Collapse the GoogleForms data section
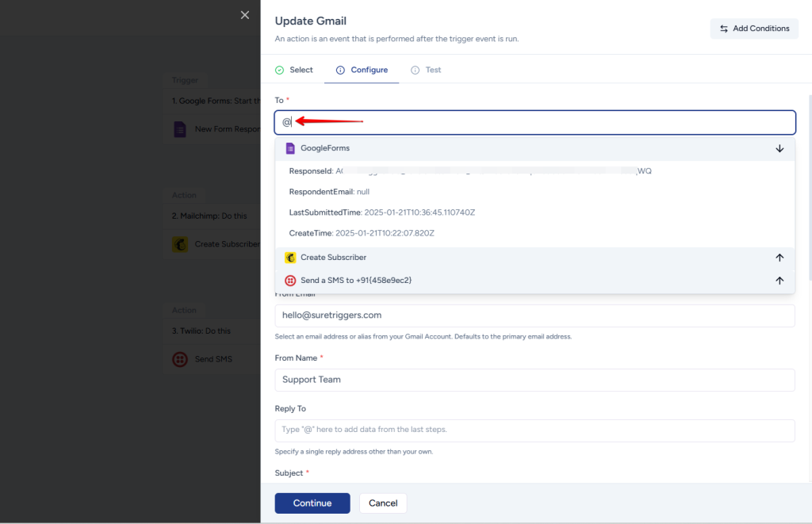This screenshot has height=524, width=812. point(779,148)
